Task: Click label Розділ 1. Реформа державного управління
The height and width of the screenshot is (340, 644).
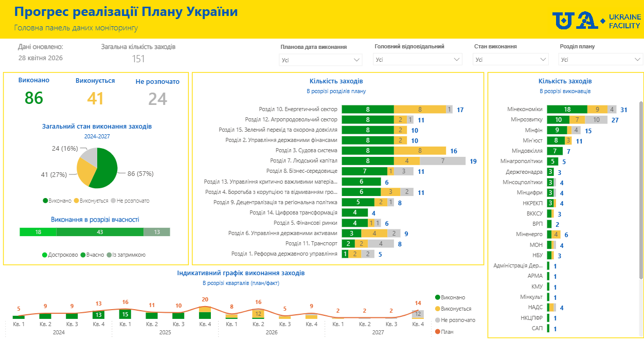Action: (284, 254)
